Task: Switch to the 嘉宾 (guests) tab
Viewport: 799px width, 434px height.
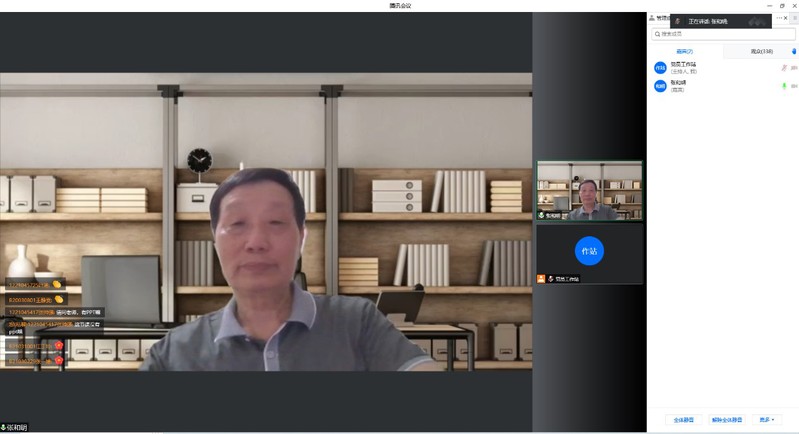Action: tap(684, 51)
